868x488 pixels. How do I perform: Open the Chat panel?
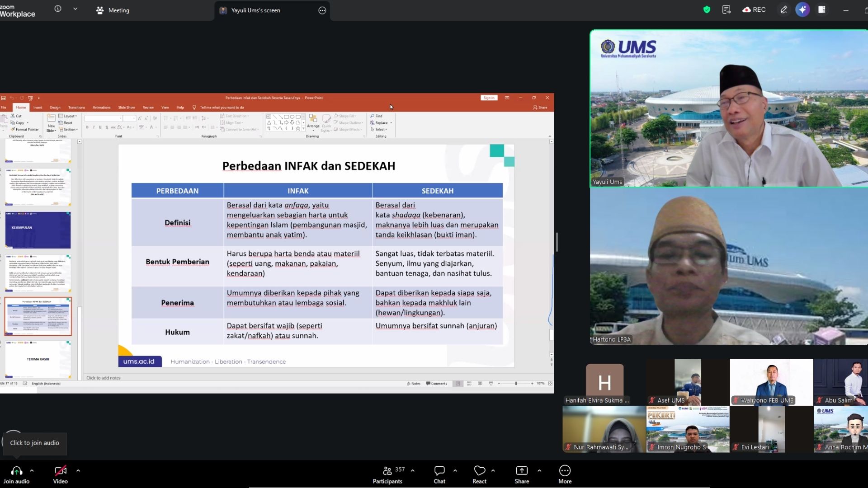click(x=439, y=474)
